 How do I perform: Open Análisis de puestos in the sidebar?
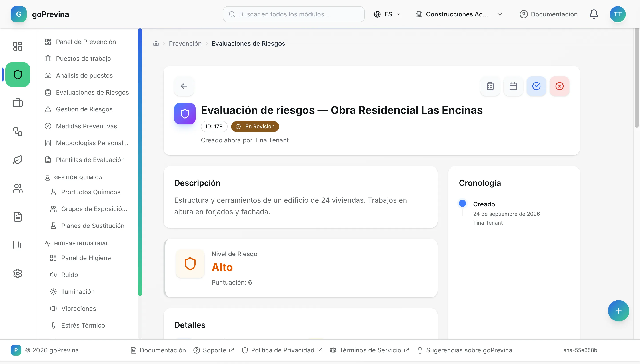[x=87, y=75]
